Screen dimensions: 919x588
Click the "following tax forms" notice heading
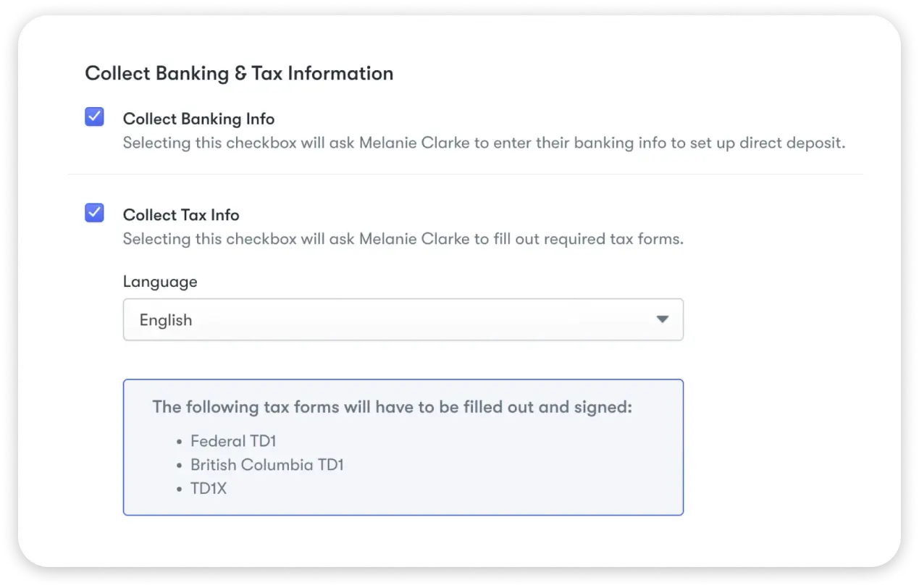point(392,407)
